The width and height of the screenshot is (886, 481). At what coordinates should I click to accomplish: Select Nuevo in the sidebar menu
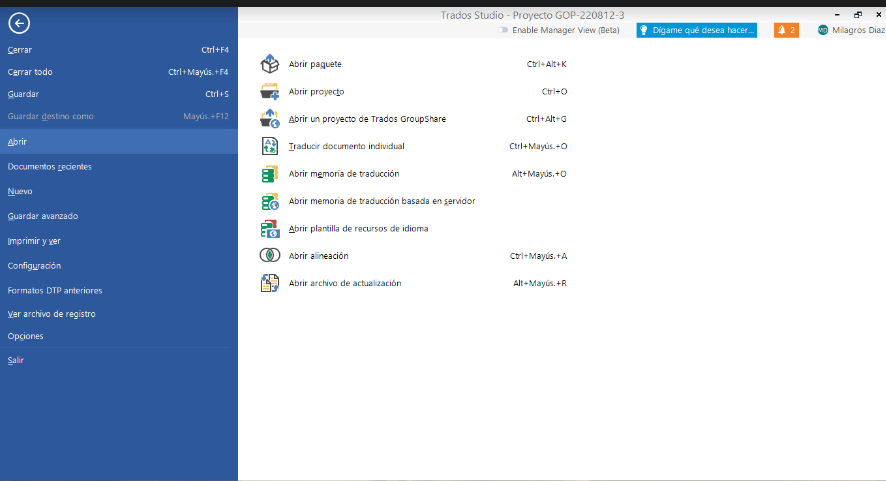tap(119, 191)
